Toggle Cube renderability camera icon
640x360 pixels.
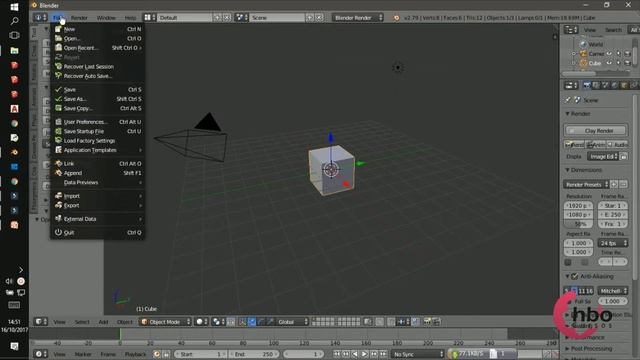point(628,63)
